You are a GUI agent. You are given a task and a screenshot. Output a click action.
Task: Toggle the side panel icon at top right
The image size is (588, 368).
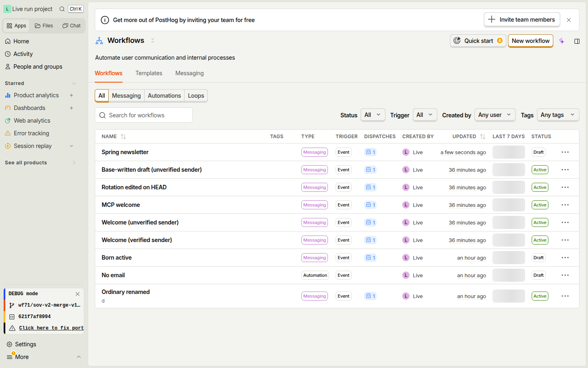577,41
